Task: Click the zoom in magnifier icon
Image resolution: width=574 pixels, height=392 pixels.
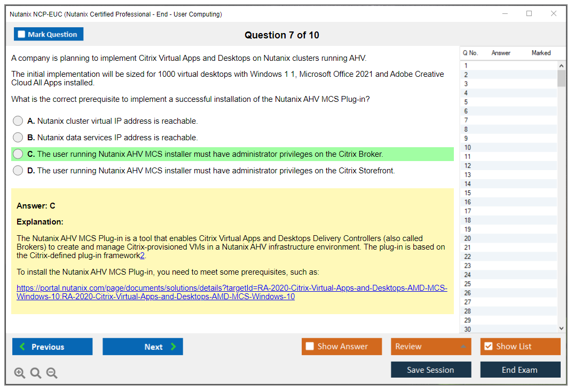Action: tap(20, 373)
